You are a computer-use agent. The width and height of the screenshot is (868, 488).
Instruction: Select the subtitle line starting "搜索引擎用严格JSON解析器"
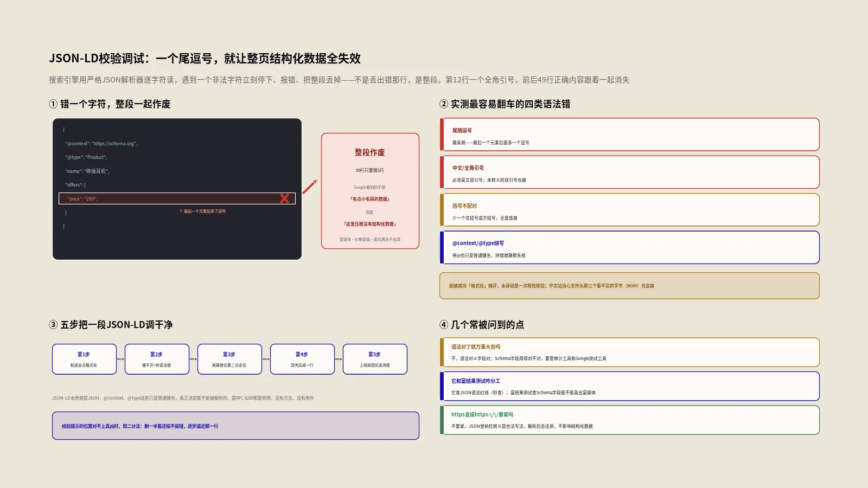click(x=339, y=80)
